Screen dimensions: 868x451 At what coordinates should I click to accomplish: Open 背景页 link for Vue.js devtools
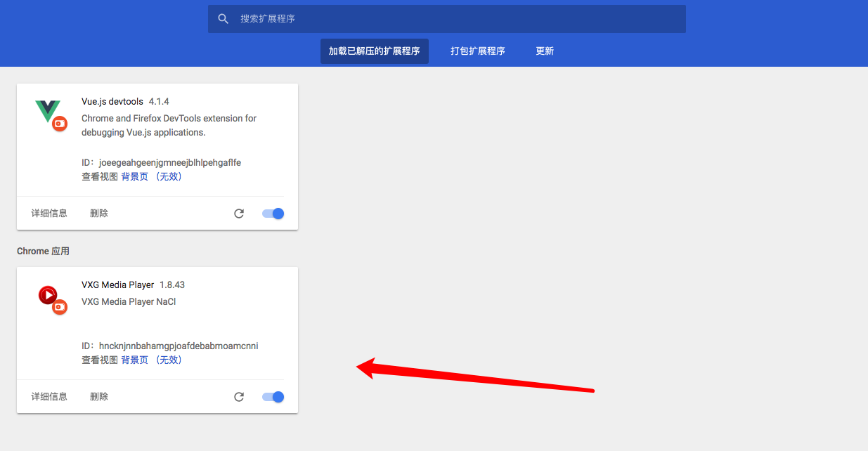point(135,177)
